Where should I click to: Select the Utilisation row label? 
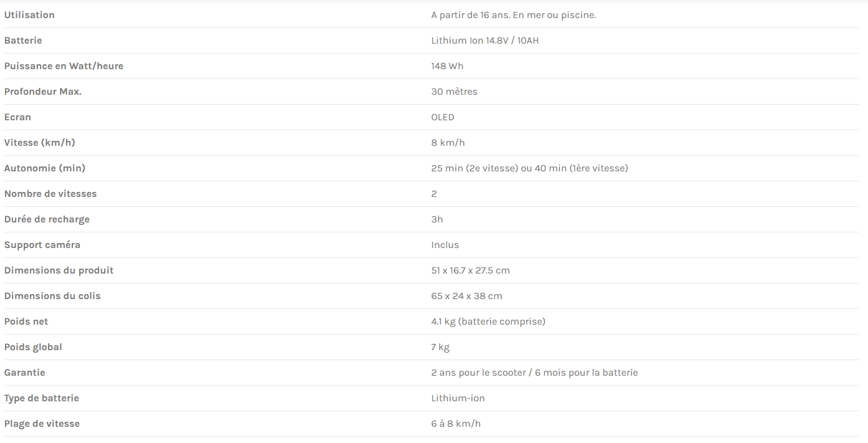coord(29,15)
